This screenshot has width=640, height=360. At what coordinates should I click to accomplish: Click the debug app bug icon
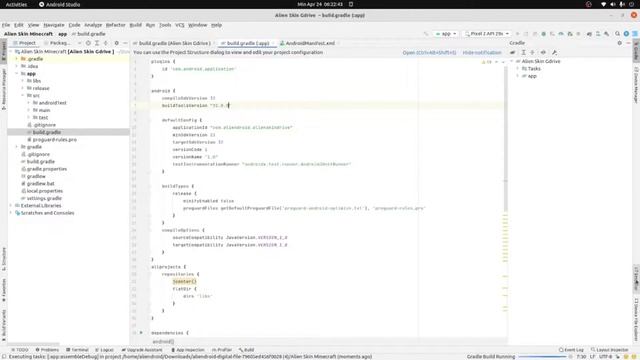point(544,33)
